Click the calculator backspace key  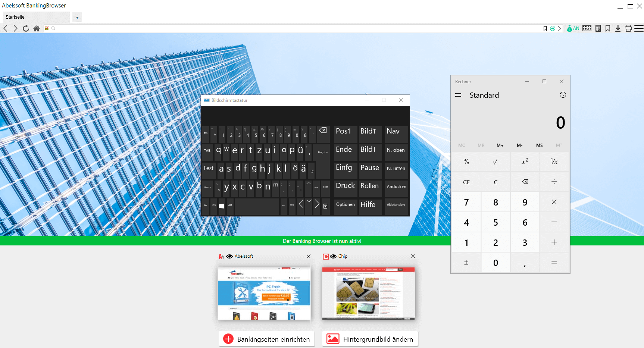525,182
